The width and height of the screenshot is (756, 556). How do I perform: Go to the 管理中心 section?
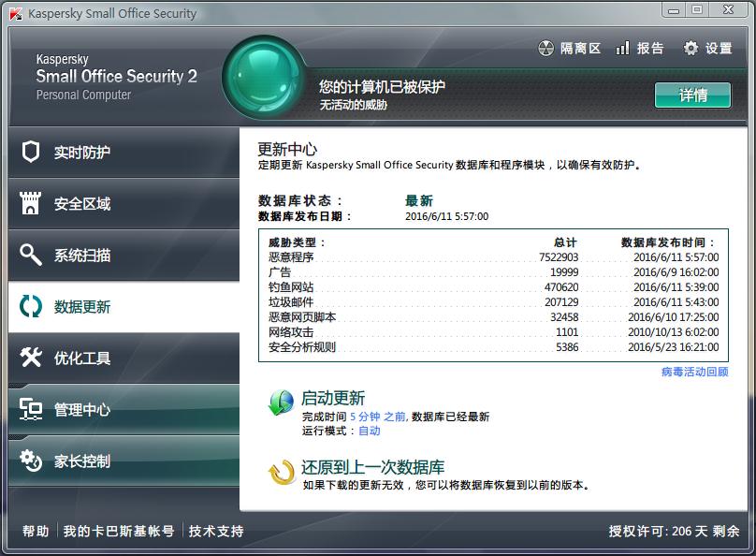click(124, 409)
